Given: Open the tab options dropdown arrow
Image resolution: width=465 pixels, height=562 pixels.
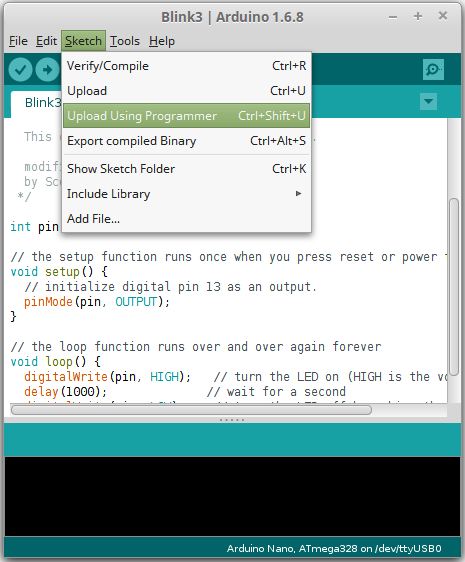Looking at the screenshot, I should [x=428, y=101].
